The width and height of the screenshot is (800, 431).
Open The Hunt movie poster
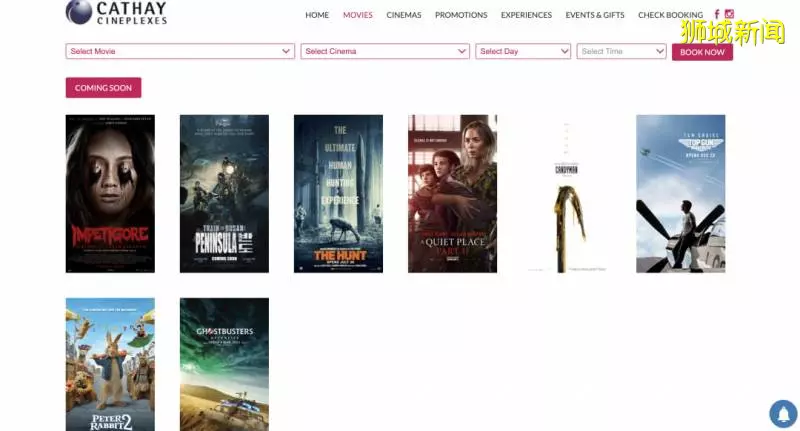[338, 194]
